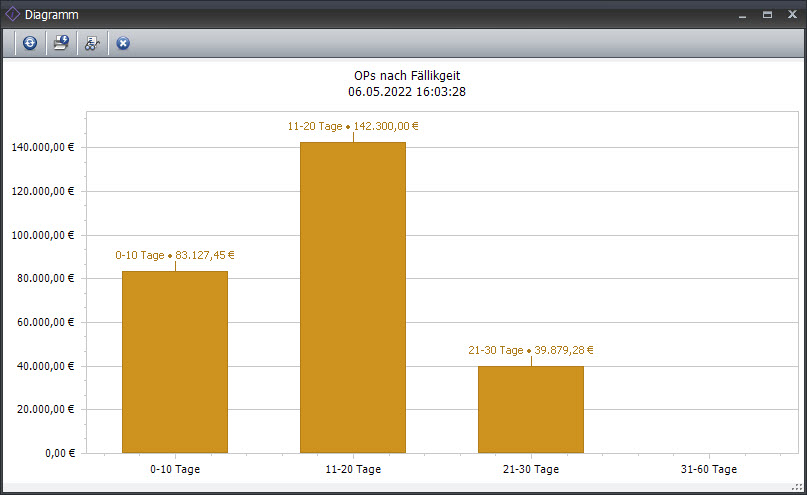Minimize the Diagramm window
The height and width of the screenshot is (495, 807).
pyautogui.click(x=742, y=15)
